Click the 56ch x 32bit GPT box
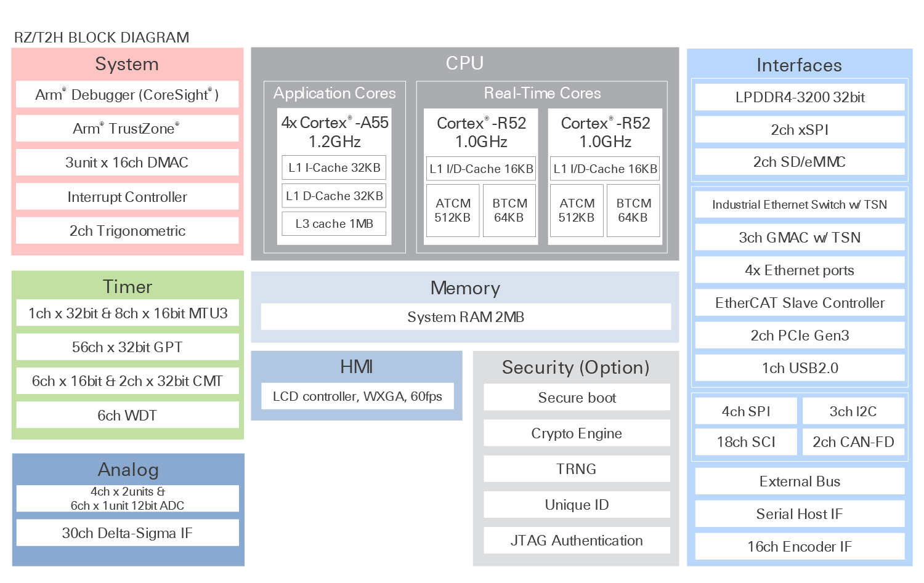The height and width of the screenshot is (583, 924). (127, 347)
